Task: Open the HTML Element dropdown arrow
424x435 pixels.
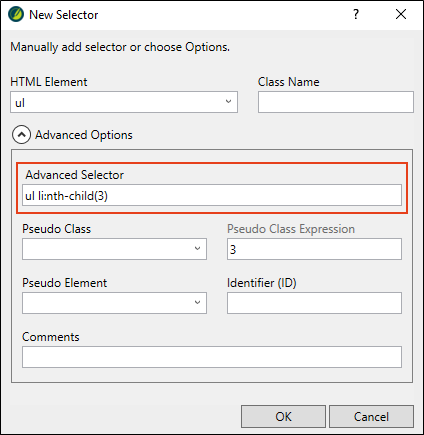Action: (228, 102)
